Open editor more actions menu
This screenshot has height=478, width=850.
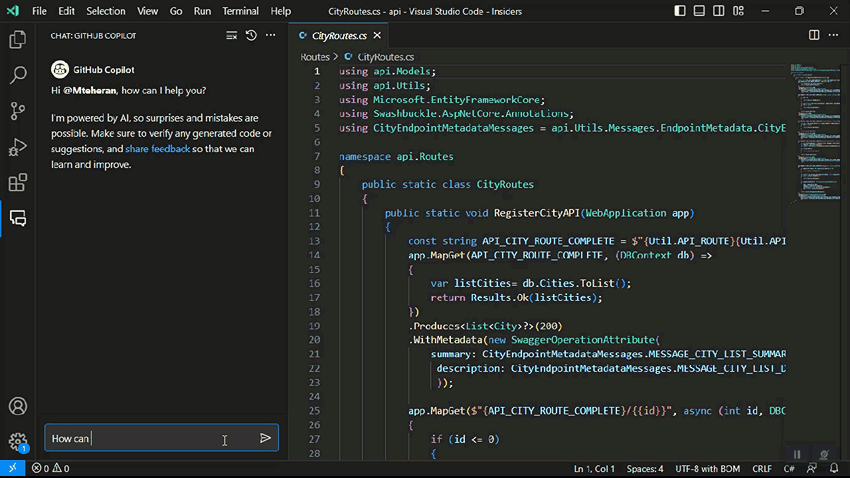pos(833,35)
